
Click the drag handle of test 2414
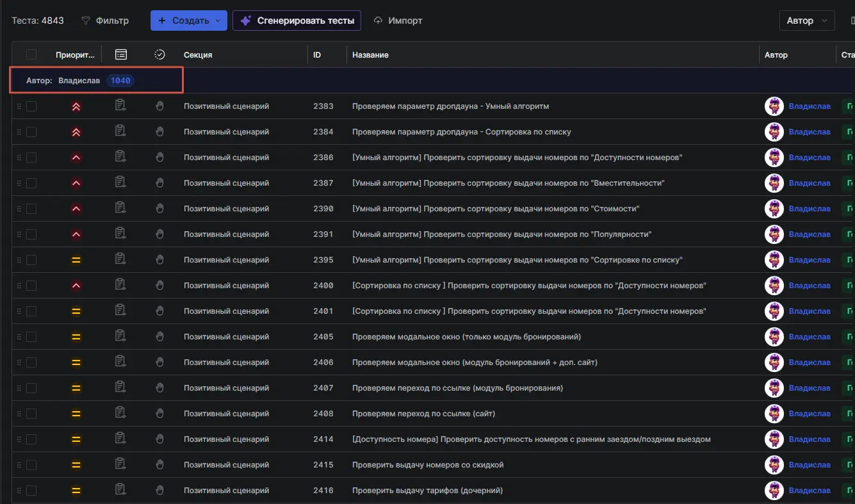[x=19, y=439]
